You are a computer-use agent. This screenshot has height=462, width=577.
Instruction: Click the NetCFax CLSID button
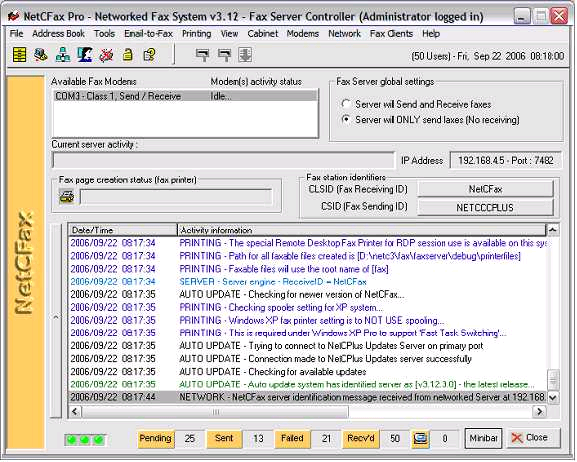[x=485, y=189]
